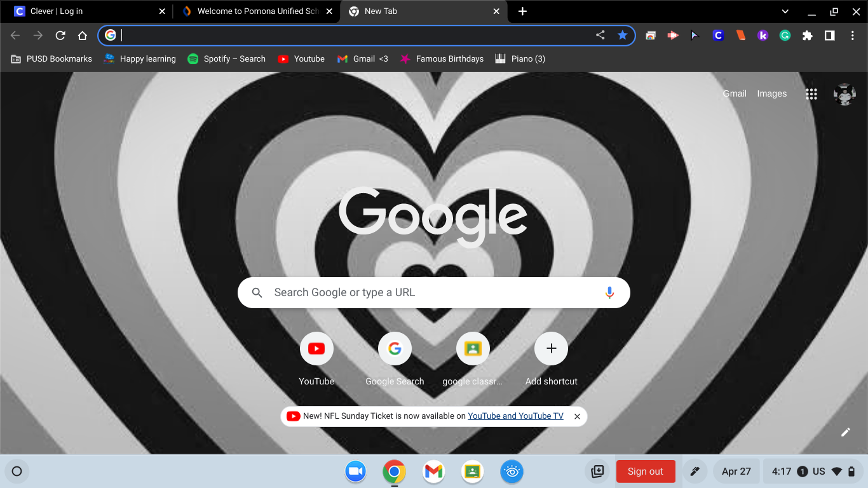This screenshot has height=488, width=868.
Task: Click Add shortcut tile
Action: tap(552, 359)
